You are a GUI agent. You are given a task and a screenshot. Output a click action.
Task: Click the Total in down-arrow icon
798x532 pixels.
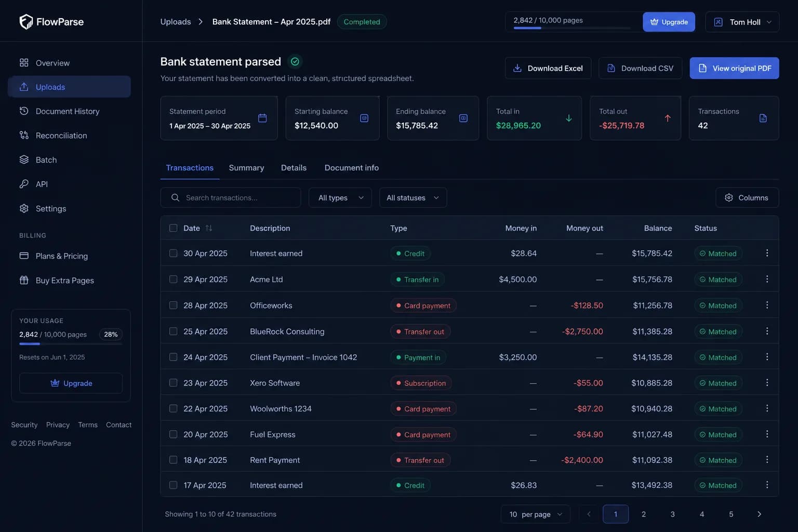click(569, 118)
